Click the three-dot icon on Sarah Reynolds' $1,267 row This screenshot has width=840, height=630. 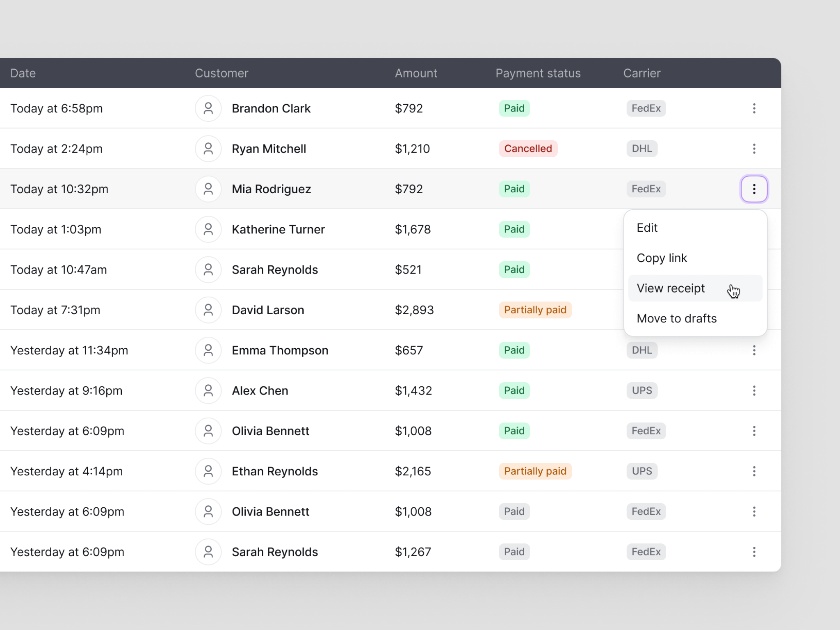pos(754,552)
